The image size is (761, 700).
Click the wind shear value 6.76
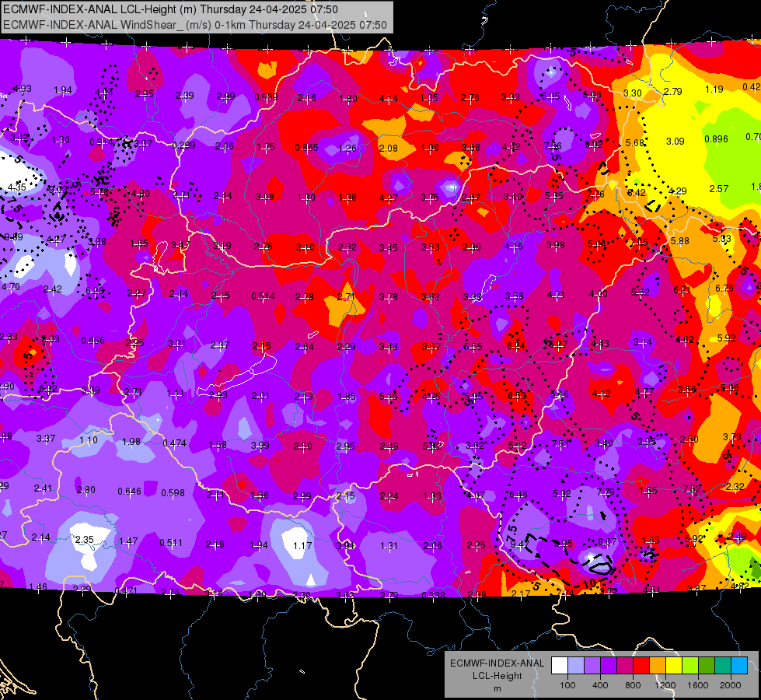coord(724,288)
